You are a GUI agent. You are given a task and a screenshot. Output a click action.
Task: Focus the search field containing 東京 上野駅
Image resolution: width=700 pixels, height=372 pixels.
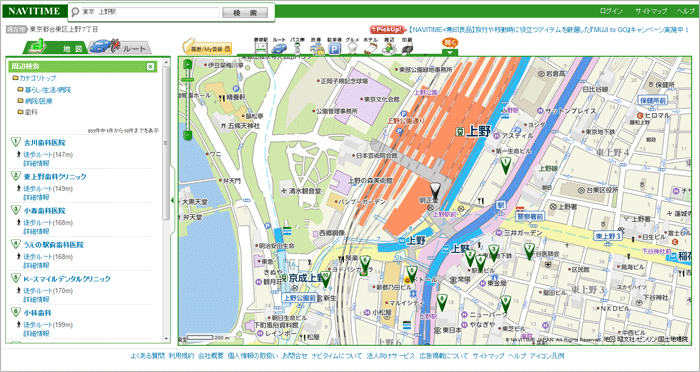[150, 12]
